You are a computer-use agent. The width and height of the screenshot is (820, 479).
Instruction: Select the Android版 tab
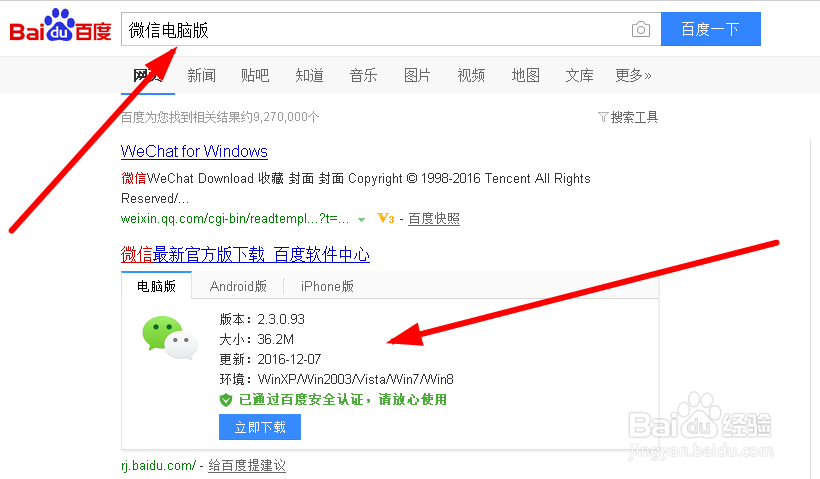point(238,286)
